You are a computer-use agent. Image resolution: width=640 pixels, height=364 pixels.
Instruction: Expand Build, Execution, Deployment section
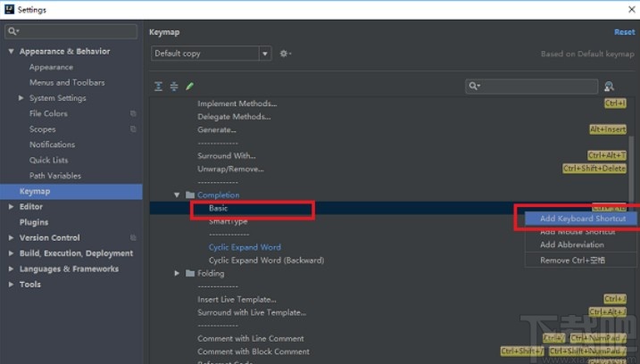[11, 253]
